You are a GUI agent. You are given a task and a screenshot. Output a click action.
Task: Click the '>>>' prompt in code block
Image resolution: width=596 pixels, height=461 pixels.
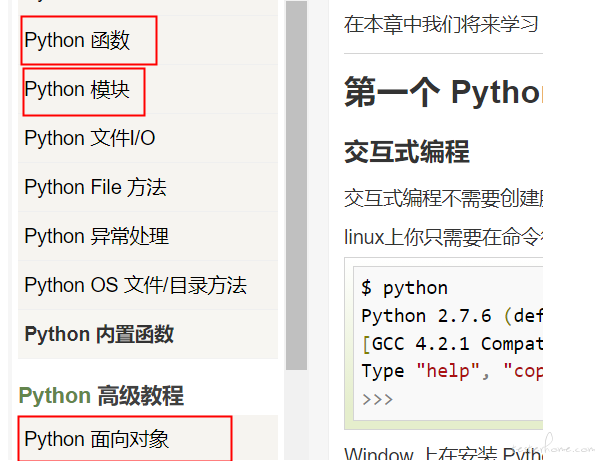377,399
